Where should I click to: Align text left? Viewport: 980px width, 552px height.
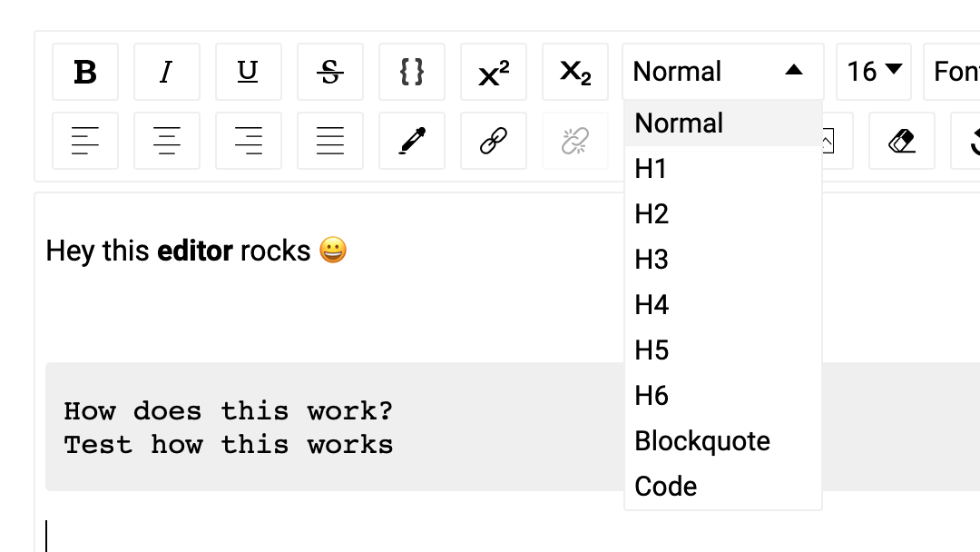click(x=85, y=141)
